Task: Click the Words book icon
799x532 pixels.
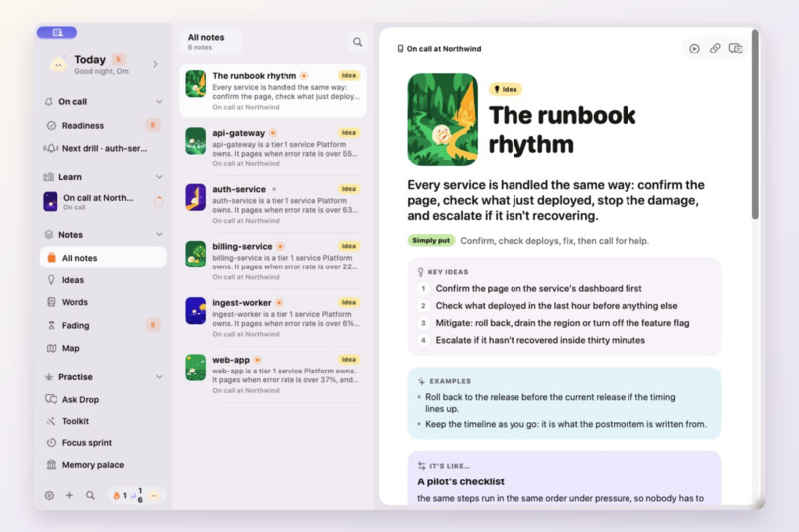Action: point(51,302)
